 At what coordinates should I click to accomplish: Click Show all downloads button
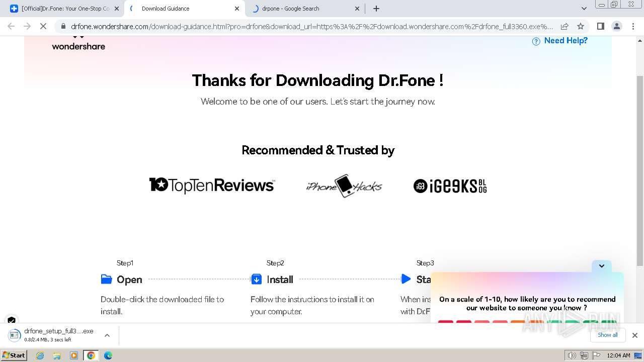tap(608, 335)
